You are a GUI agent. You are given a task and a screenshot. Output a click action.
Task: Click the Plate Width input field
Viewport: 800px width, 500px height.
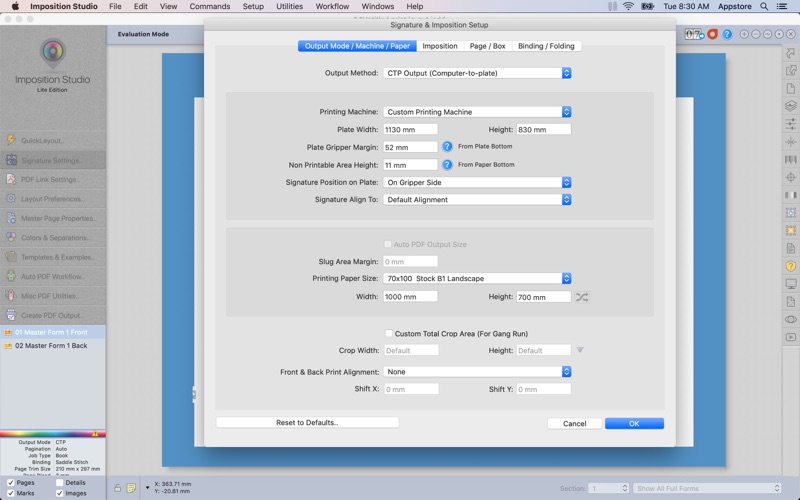pos(410,130)
